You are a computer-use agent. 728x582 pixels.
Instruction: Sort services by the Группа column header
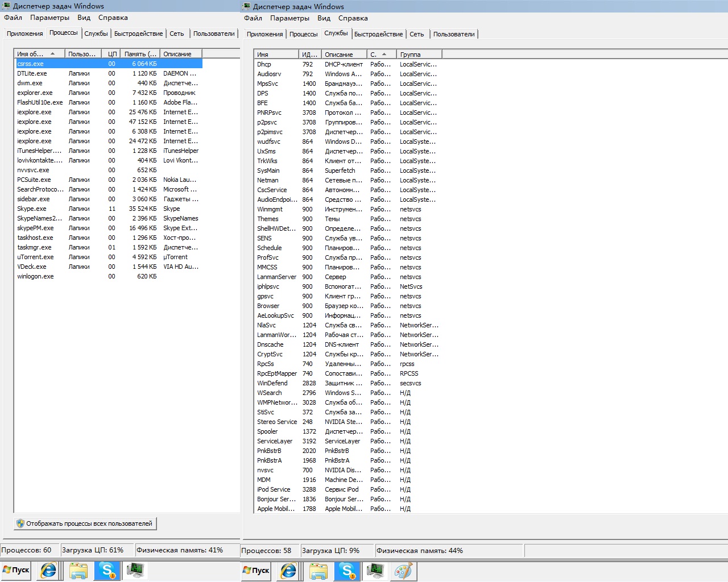click(x=419, y=55)
